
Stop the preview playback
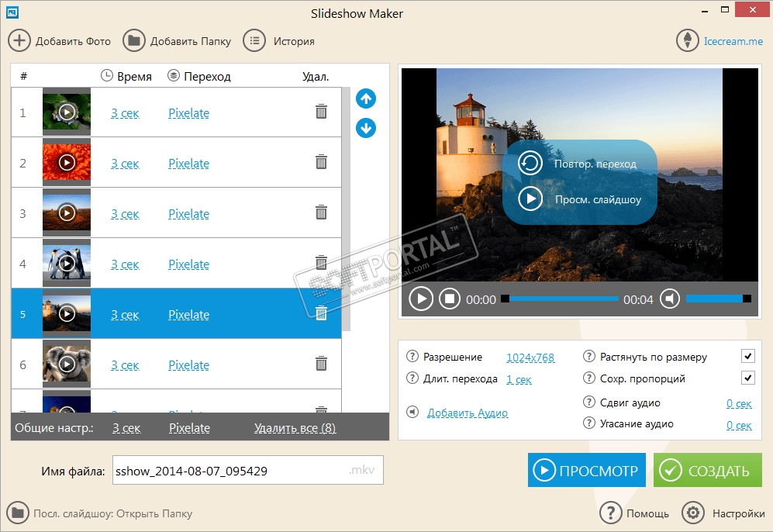click(x=449, y=299)
